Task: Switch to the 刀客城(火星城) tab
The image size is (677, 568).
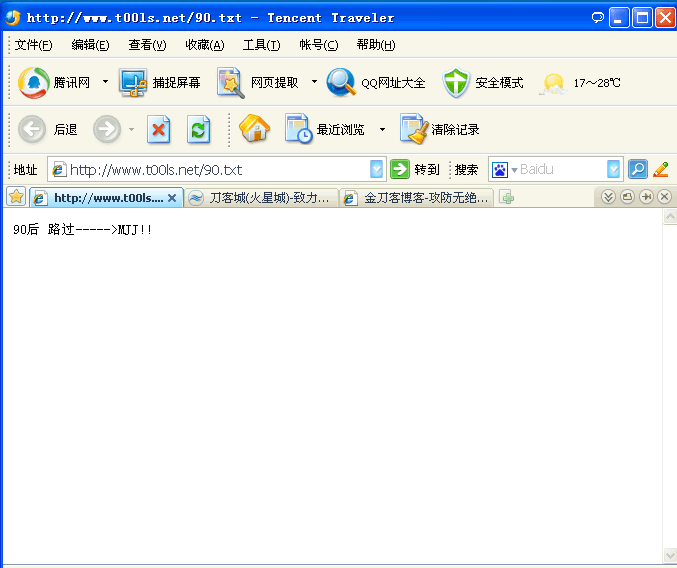Action: pos(261,198)
